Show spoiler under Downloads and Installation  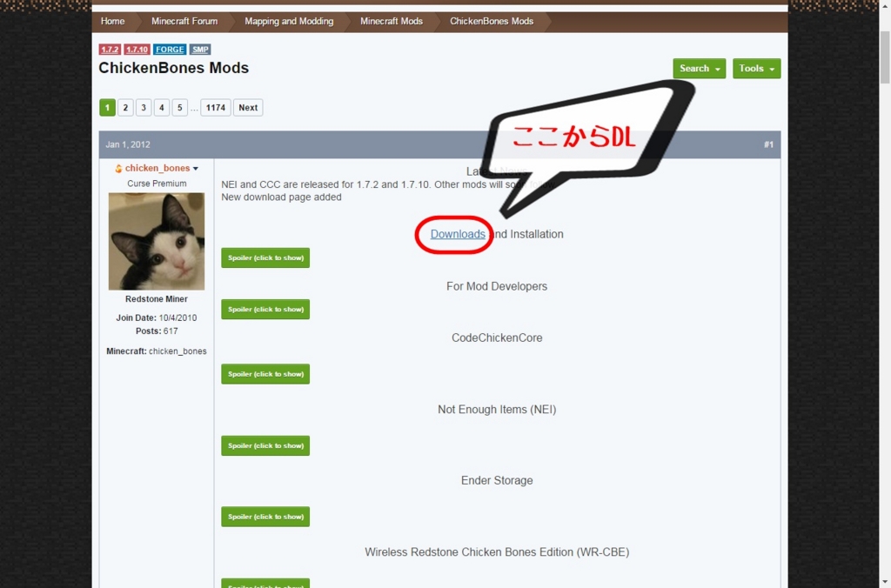point(265,258)
